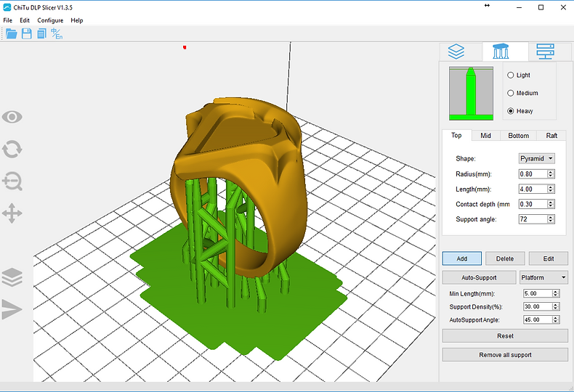Image resolution: width=574 pixels, height=392 pixels.
Task: Click Remove all support button
Action: tap(505, 355)
